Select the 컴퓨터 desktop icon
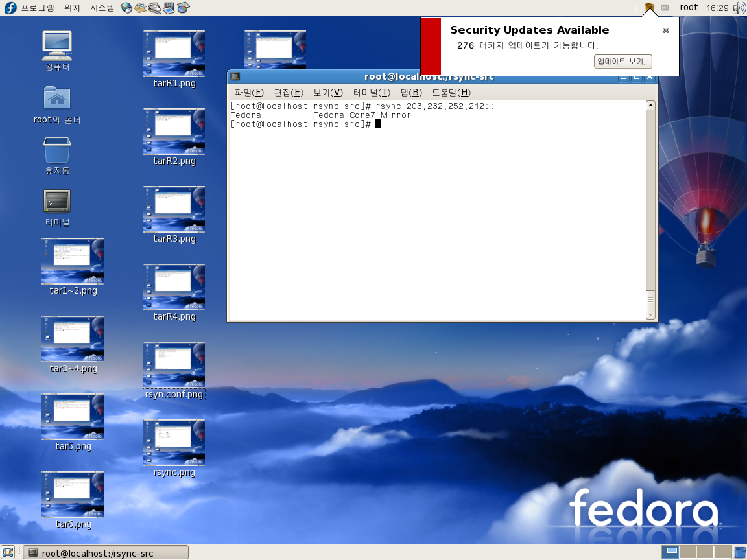This screenshot has height=560, width=747. point(57,46)
